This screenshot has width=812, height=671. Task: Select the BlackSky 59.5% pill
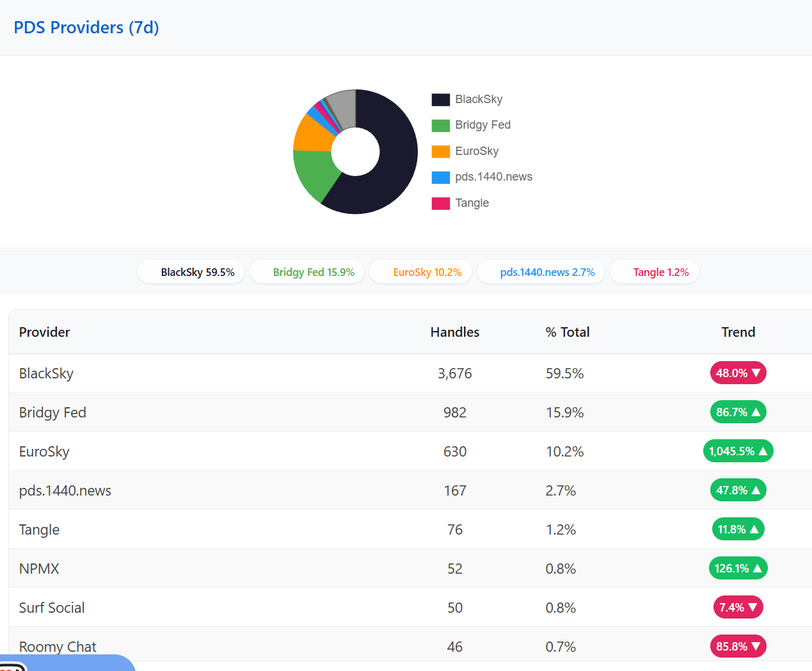[191, 272]
